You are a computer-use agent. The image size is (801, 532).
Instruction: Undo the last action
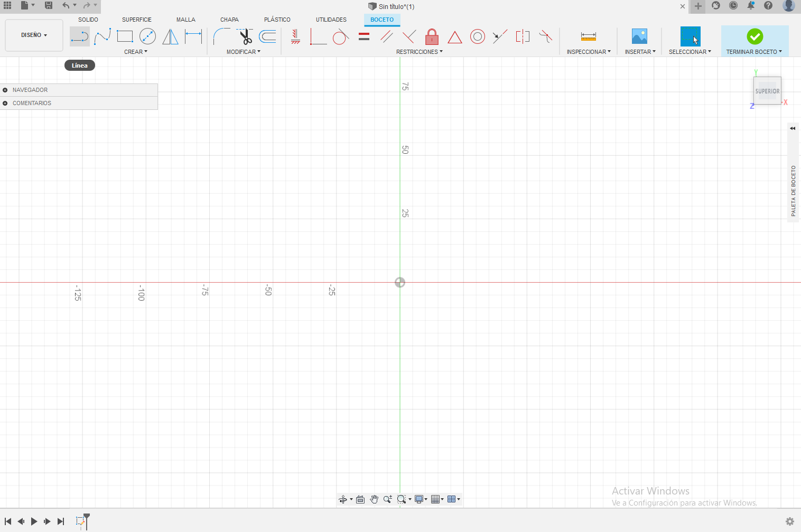point(66,5)
